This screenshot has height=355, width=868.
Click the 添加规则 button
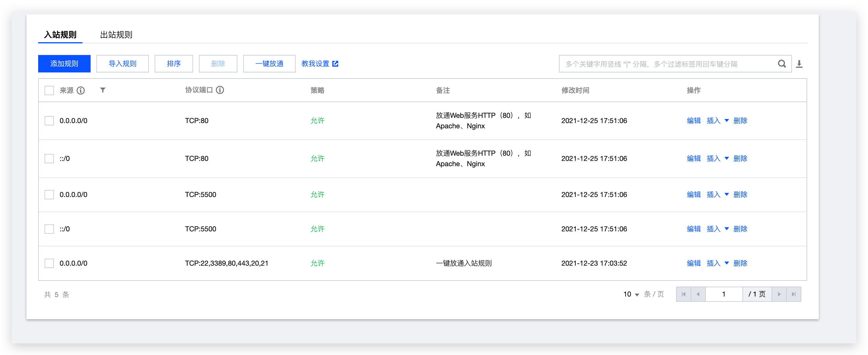click(x=64, y=64)
